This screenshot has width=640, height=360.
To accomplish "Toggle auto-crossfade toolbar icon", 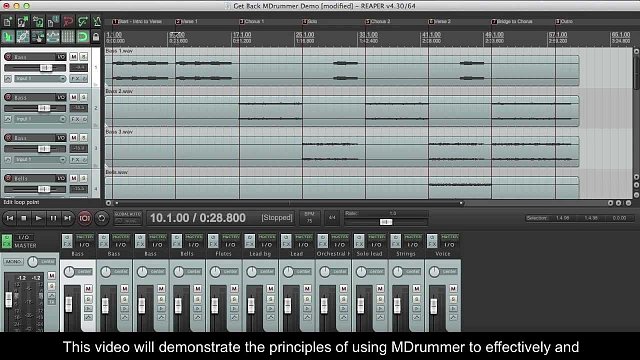I will click(x=8, y=37).
